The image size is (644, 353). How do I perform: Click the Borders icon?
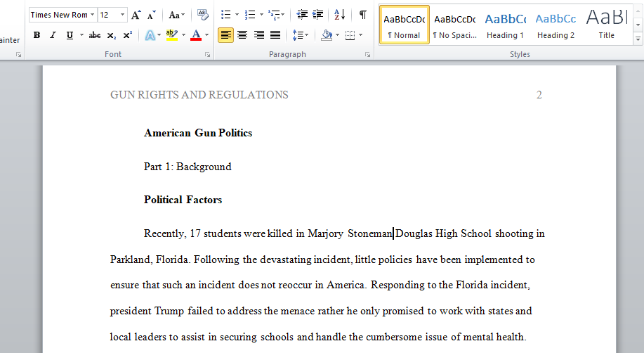350,35
